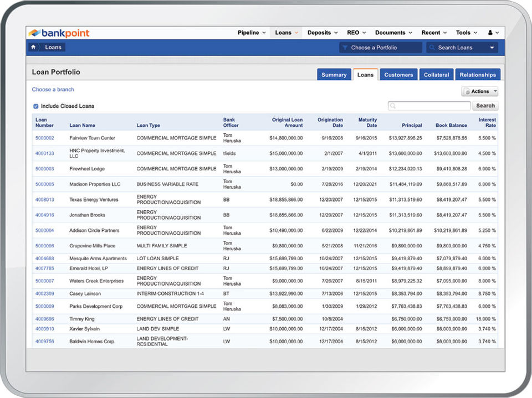Select the Fairview Town Center loan name

(93, 138)
